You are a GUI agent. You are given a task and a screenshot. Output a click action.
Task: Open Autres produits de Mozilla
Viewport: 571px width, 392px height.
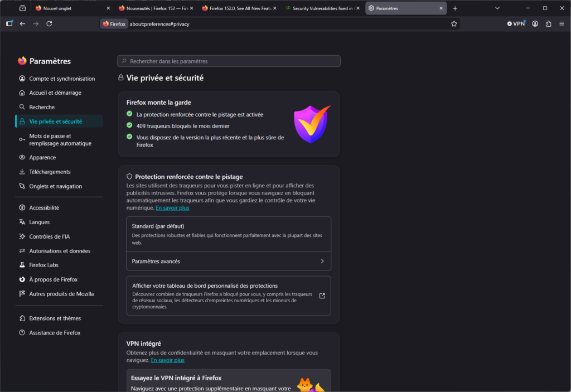[x=59, y=294]
